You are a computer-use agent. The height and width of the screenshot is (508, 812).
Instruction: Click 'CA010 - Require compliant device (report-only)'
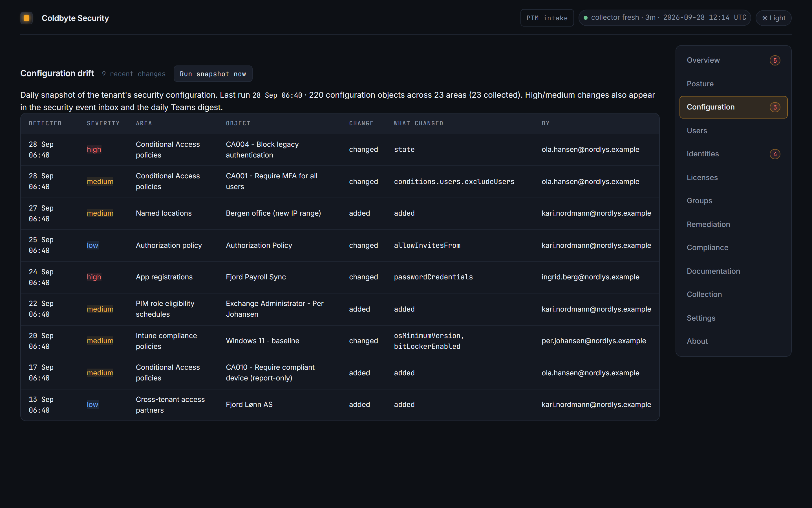[x=270, y=373]
